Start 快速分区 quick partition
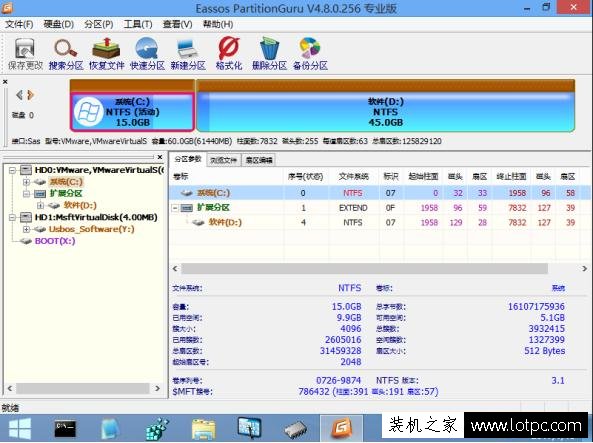 (x=147, y=54)
